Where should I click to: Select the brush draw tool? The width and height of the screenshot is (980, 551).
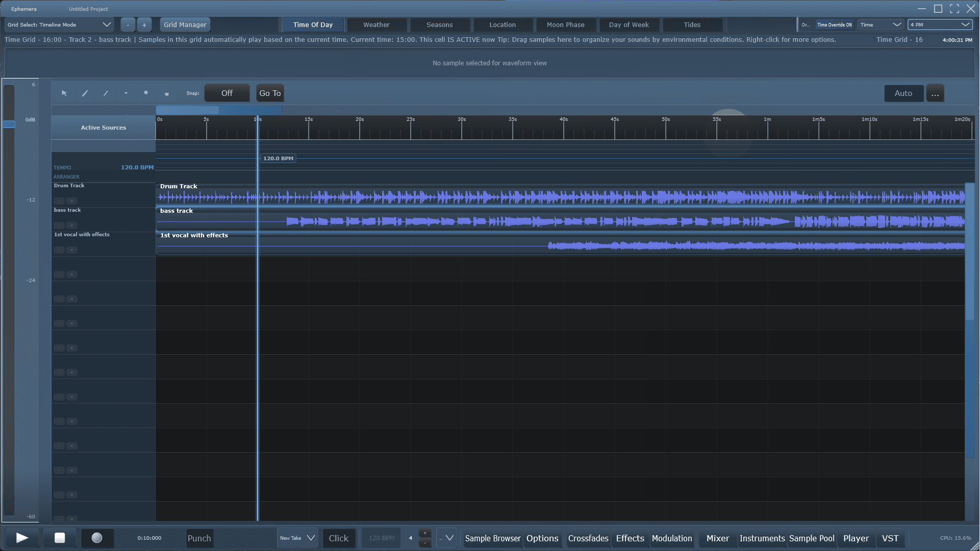(85, 93)
